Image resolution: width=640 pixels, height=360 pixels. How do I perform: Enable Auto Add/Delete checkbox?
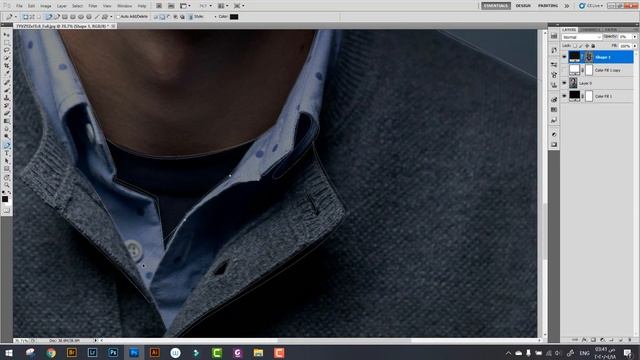click(x=118, y=17)
